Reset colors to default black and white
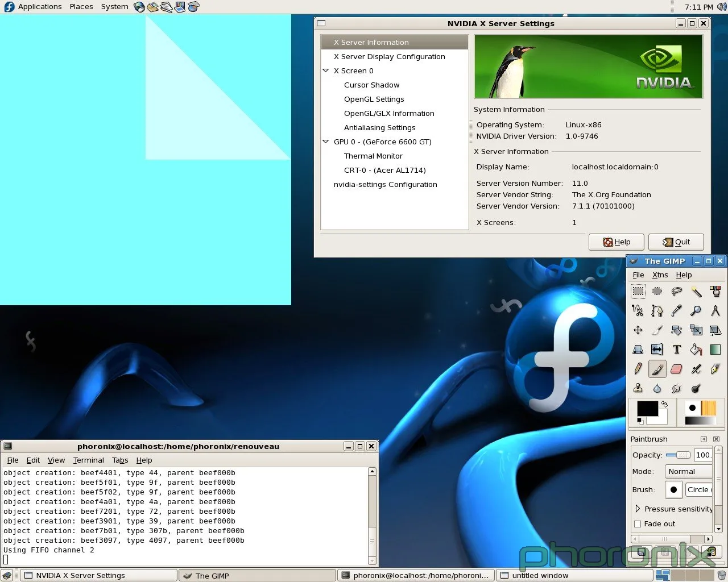Viewport: 728px width, 582px height. pos(640,421)
